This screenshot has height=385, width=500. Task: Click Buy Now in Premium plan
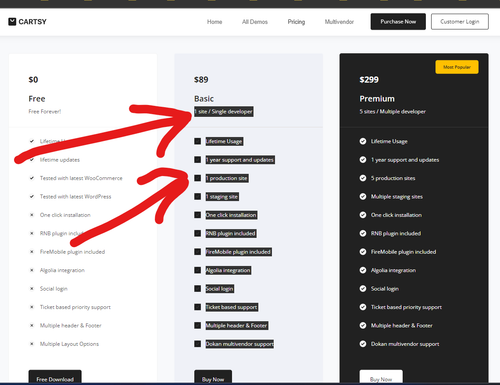[x=381, y=377]
